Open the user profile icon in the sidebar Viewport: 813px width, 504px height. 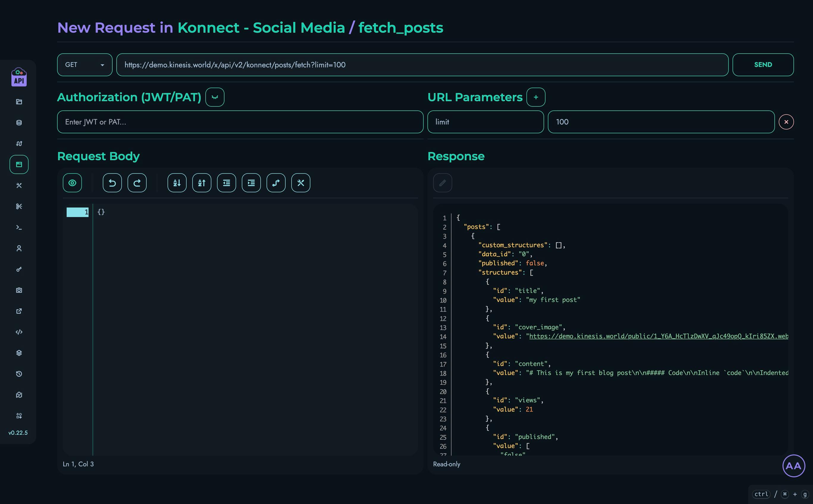point(19,248)
